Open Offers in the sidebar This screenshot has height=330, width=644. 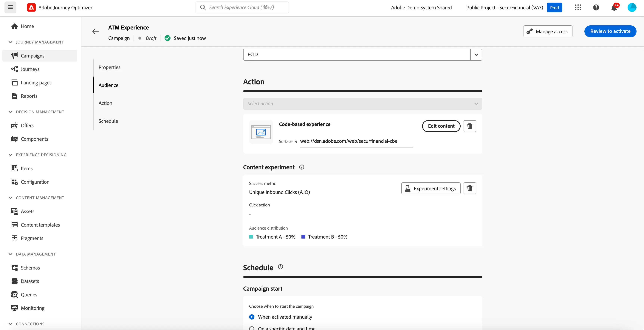coord(39,126)
